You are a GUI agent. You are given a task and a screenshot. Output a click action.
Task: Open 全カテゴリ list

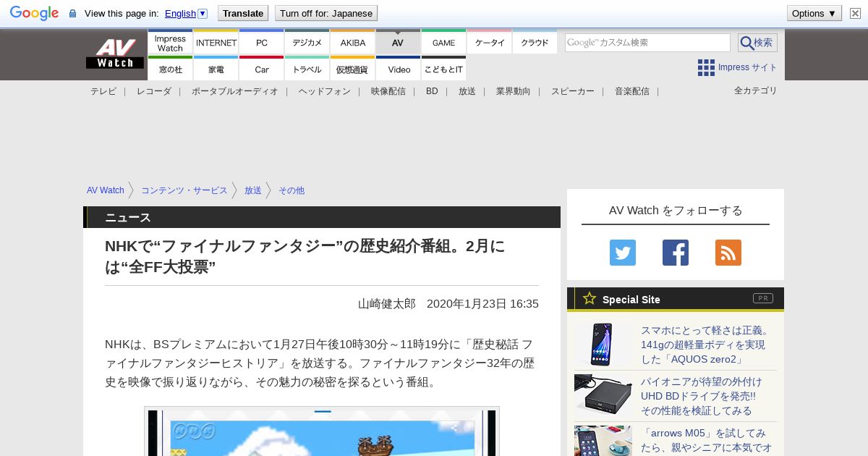tap(755, 90)
